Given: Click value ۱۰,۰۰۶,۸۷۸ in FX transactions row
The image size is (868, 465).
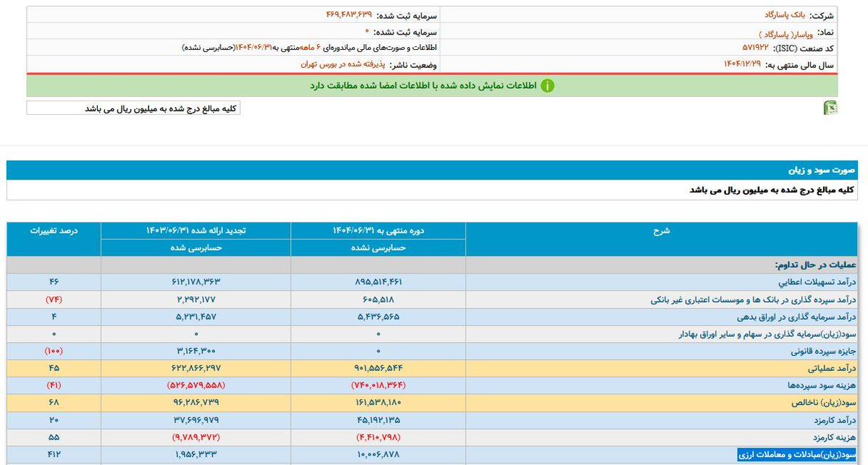Looking at the screenshot, I should [x=379, y=454].
